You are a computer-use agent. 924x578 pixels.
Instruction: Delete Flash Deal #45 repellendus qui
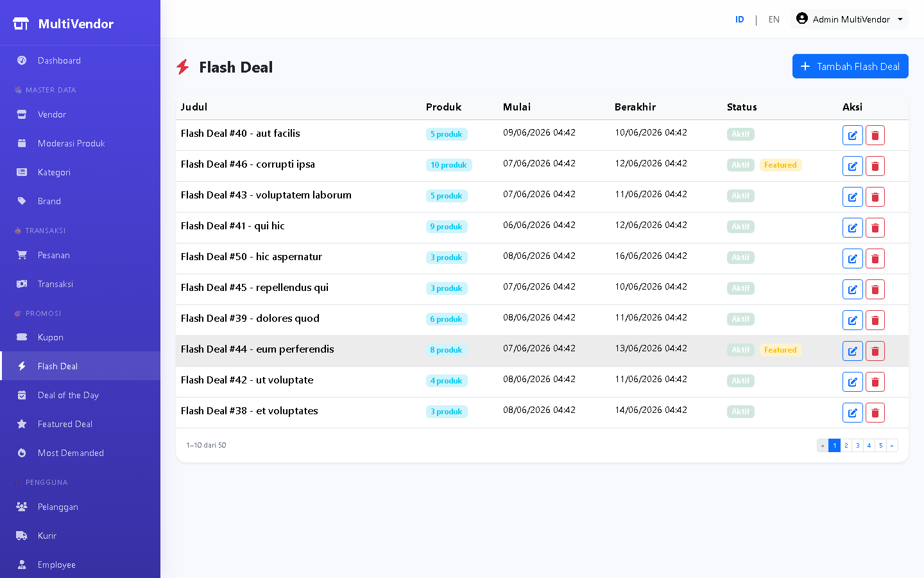pyautogui.click(x=875, y=290)
